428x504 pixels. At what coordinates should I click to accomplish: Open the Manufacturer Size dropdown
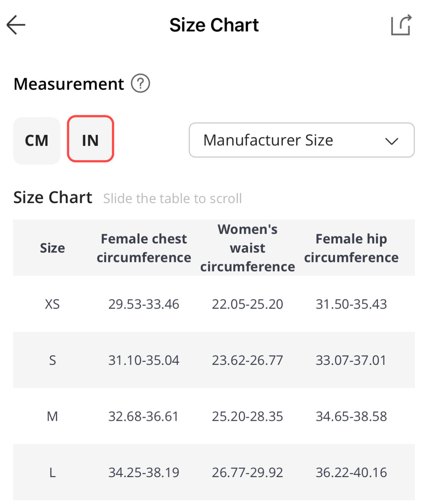(x=301, y=140)
